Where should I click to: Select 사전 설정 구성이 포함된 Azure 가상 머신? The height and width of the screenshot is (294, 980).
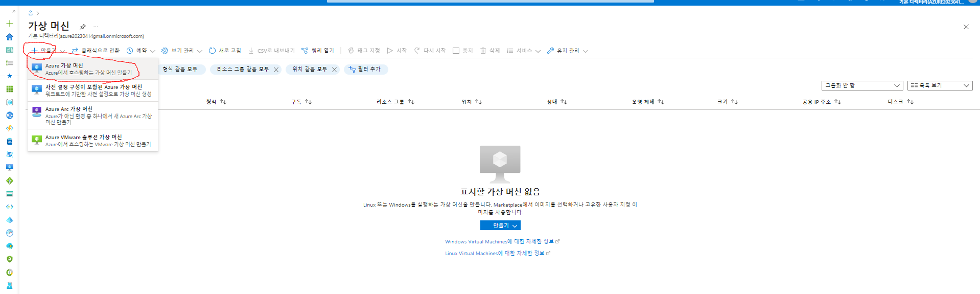click(93, 91)
